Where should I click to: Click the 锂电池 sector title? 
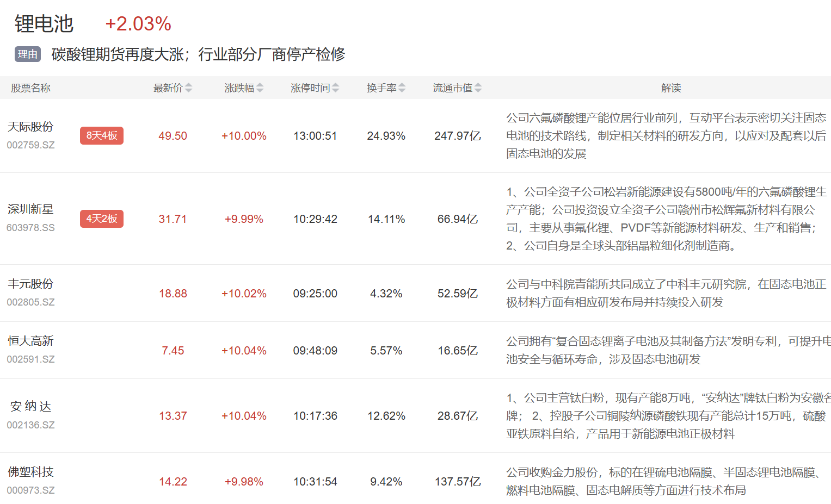click(44, 24)
